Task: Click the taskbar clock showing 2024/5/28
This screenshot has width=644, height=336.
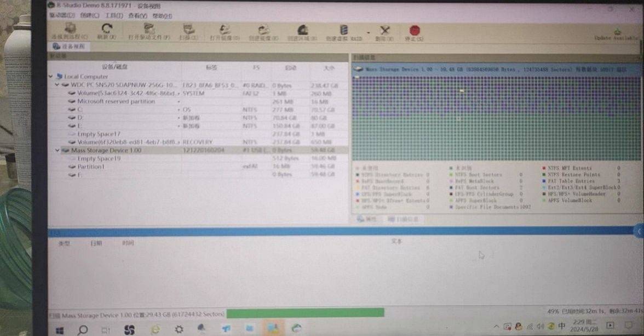Action: pyautogui.click(x=584, y=326)
